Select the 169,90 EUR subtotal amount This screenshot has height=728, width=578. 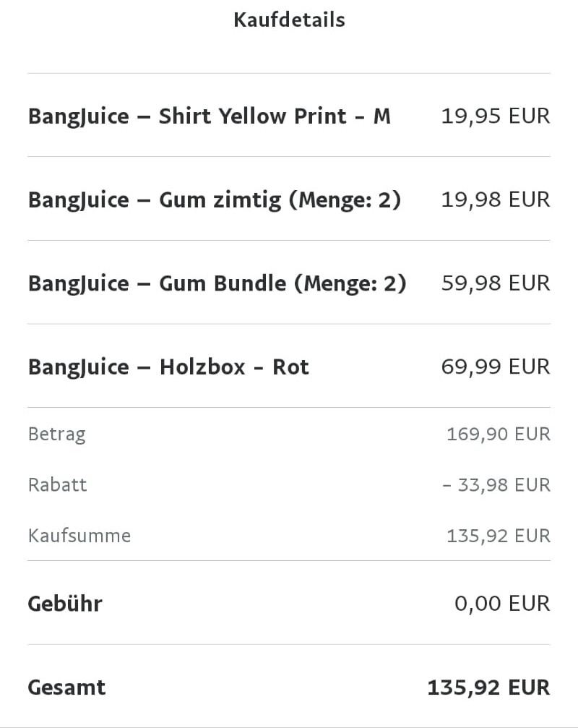pos(498,434)
